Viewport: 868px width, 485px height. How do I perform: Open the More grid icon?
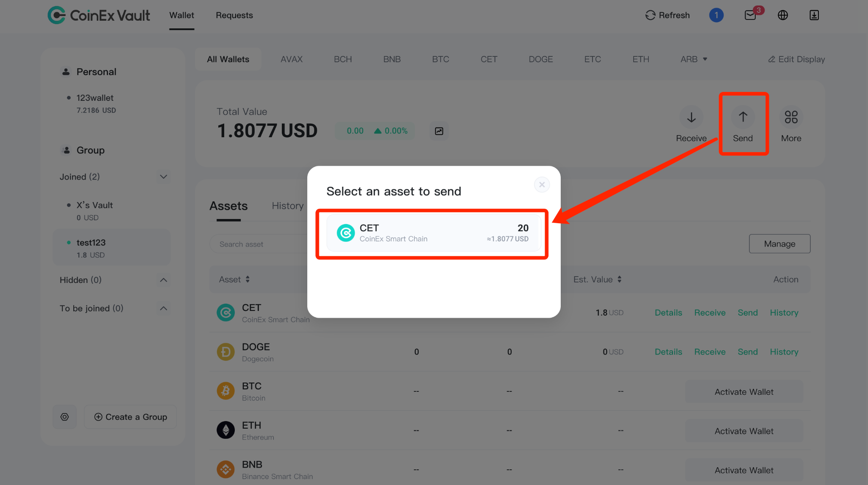tap(791, 117)
